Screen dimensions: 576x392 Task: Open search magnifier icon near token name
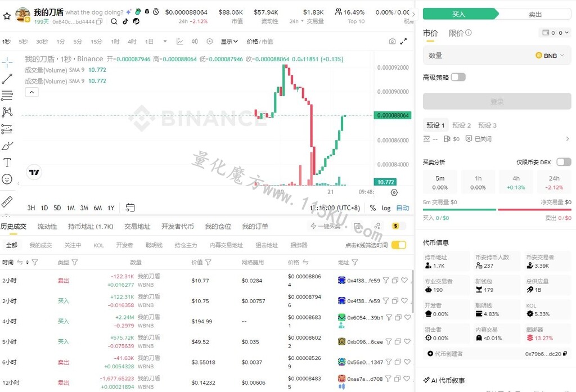point(114,21)
